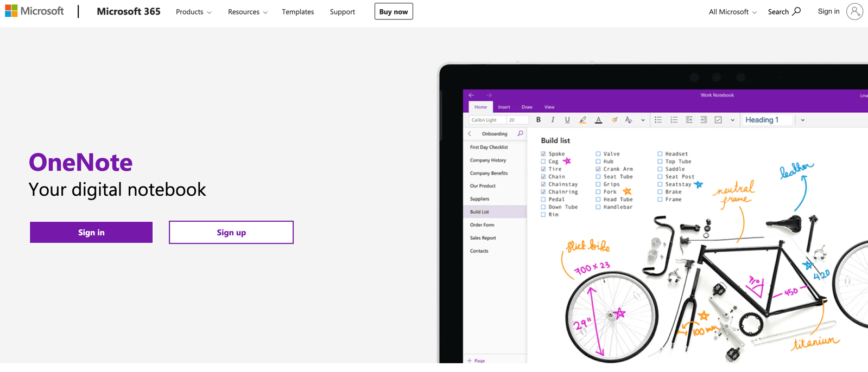Increase the paragraph indent
Viewport: 868px width, 372px height.
tap(704, 120)
